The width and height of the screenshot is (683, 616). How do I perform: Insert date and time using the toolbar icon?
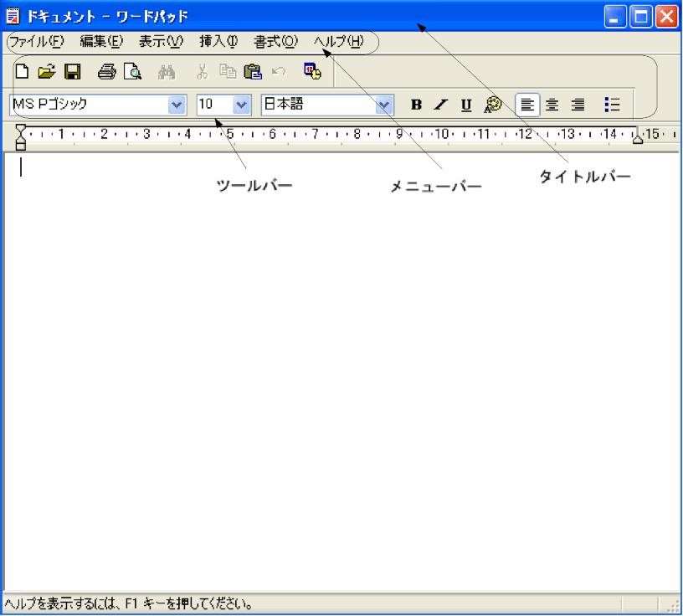(x=312, y=71)
